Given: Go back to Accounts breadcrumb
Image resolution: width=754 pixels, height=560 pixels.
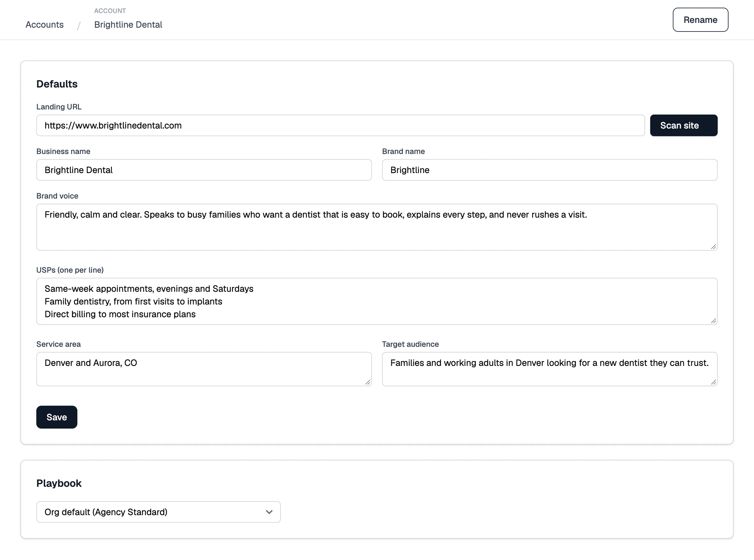Looking at the screenshot, I should click(x=45, y=25).
